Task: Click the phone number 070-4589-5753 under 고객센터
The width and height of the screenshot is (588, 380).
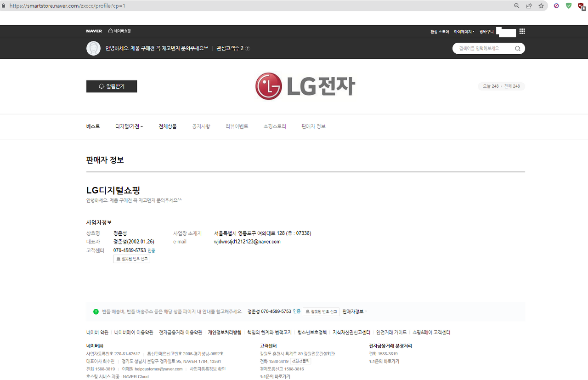Action: click(130, 250)
